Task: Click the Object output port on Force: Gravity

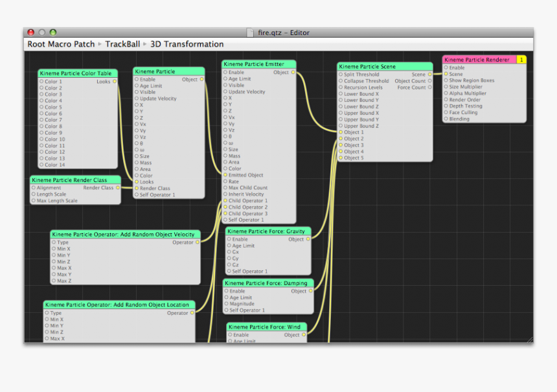Action: coord(308,239)
